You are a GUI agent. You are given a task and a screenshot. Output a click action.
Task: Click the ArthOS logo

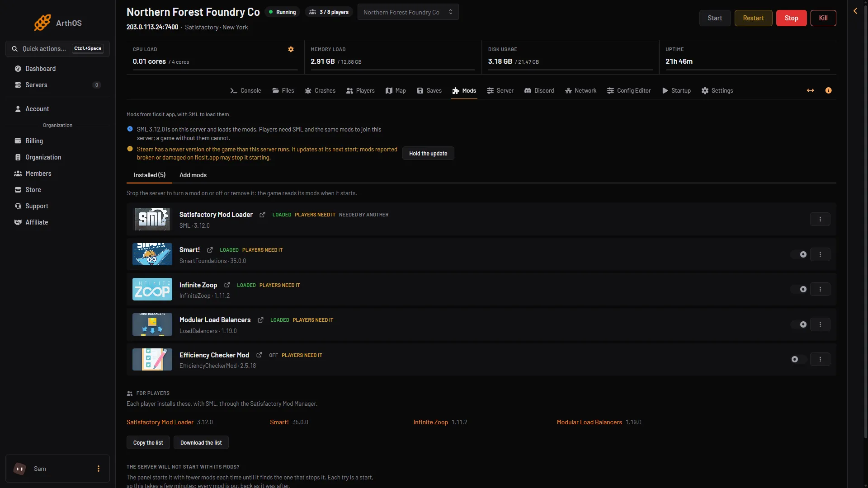[58, 23]
